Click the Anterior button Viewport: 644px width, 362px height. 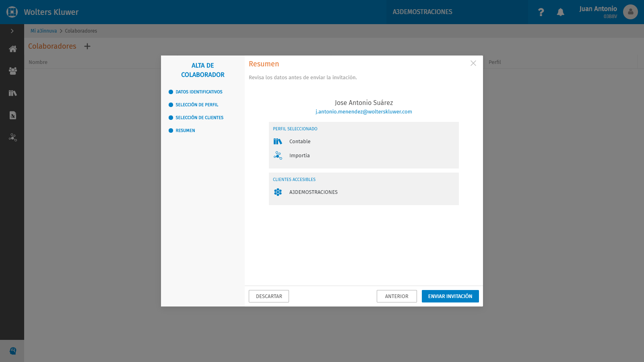coord(397,296)
